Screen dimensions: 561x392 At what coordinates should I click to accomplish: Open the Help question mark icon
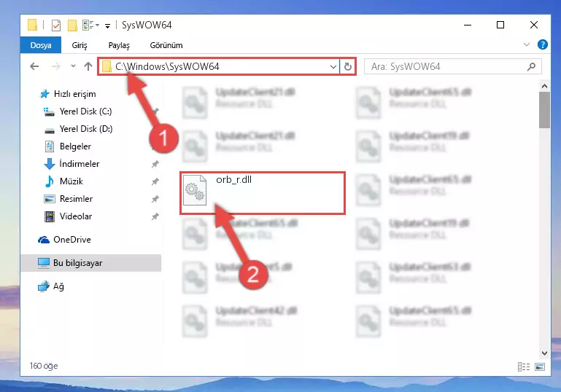tap(542, 44)
